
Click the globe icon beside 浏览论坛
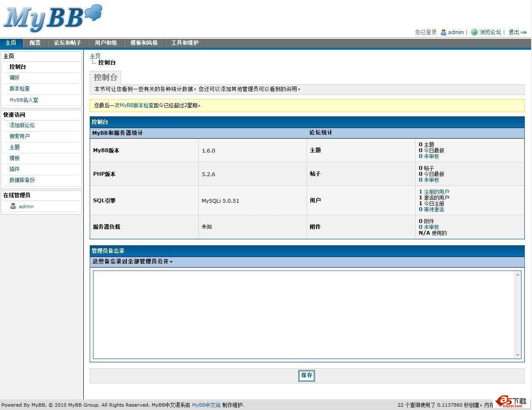[474, 32]
